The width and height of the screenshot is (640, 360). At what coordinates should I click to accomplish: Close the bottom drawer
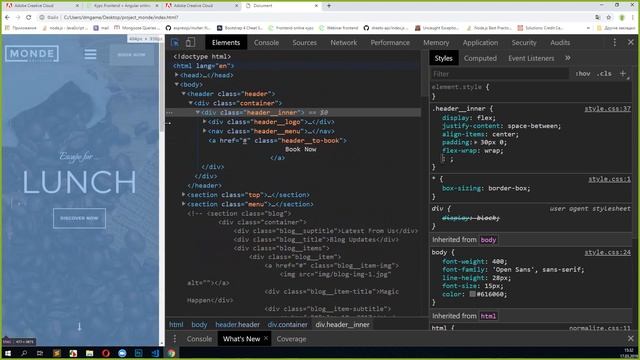pyautogui.click(x=631, y=339)
